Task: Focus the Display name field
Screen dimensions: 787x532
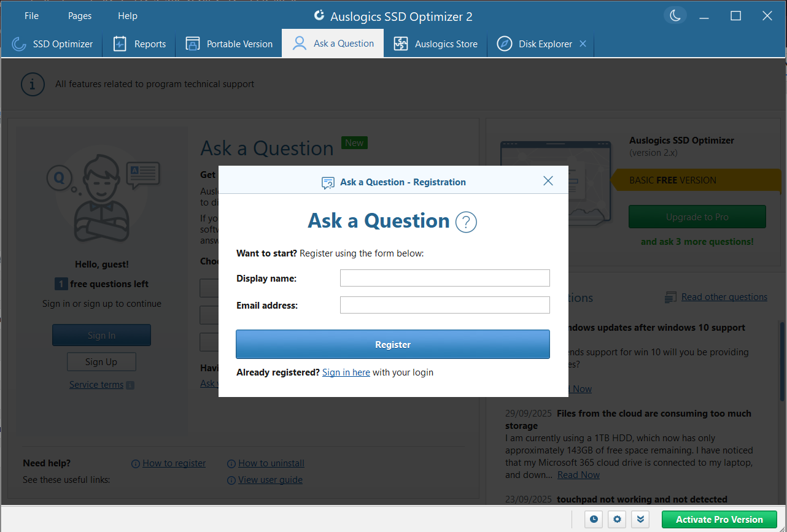Action: click(445, 278)
